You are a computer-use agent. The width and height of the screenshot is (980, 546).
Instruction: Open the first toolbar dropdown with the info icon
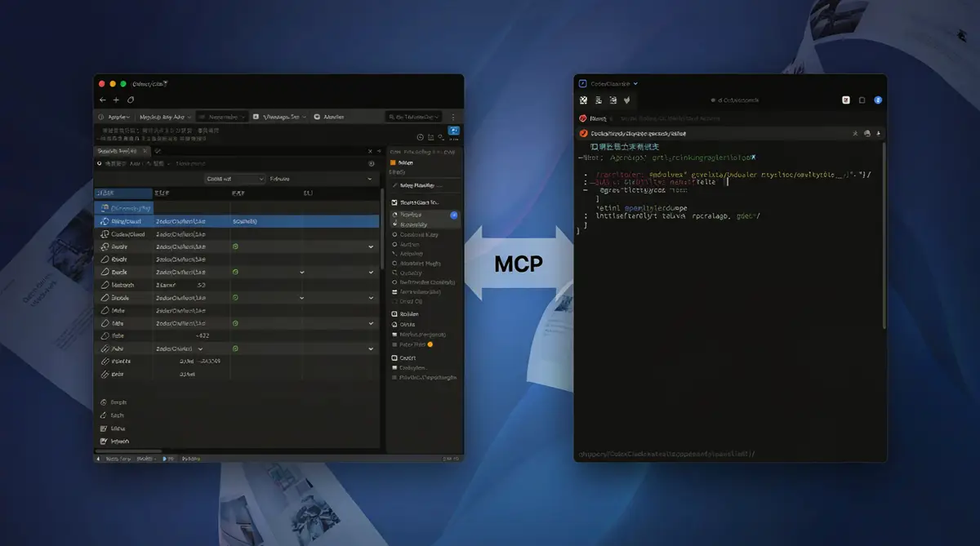point(113,117)
